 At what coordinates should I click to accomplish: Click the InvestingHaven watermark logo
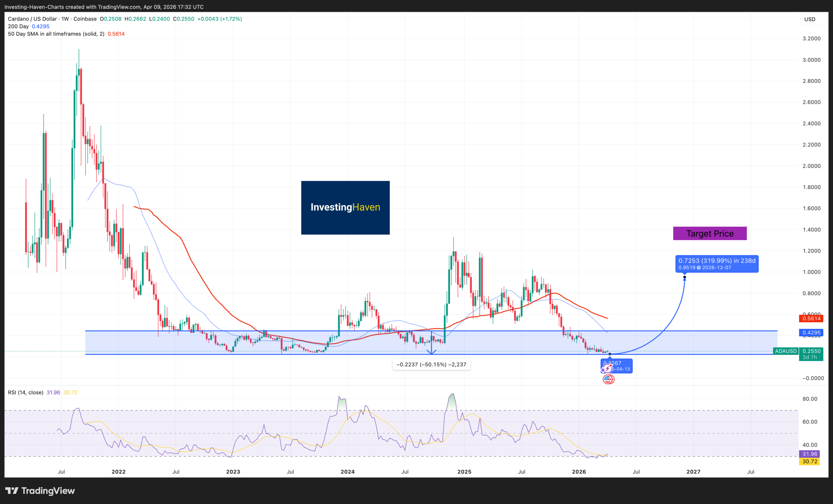(345, 207)
